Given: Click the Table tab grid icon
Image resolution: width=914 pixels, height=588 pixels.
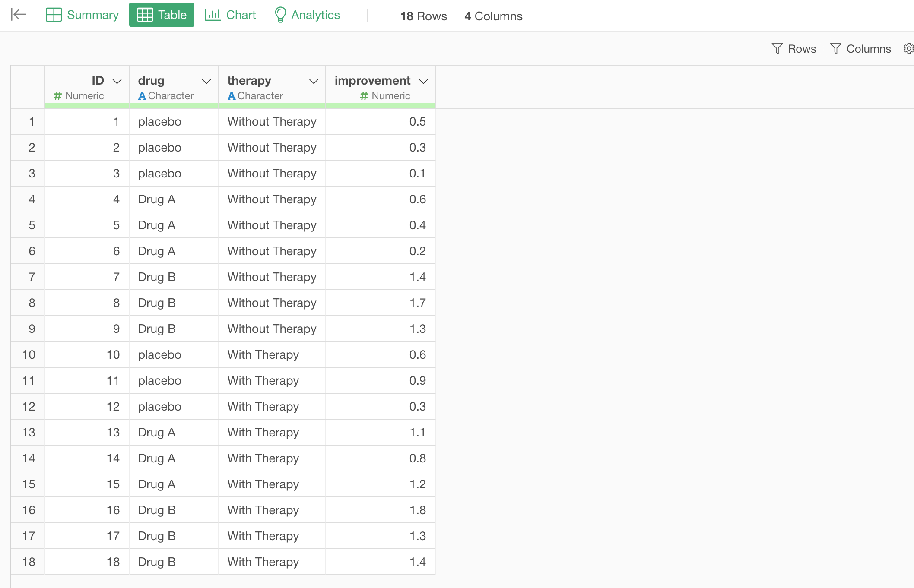Looking at the screenshot, I should pos(145,15).
